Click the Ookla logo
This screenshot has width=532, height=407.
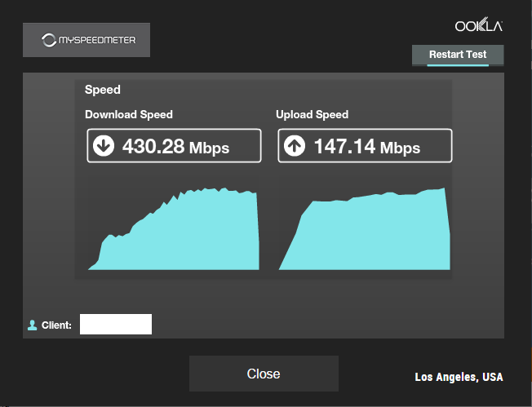pos(479,24)
